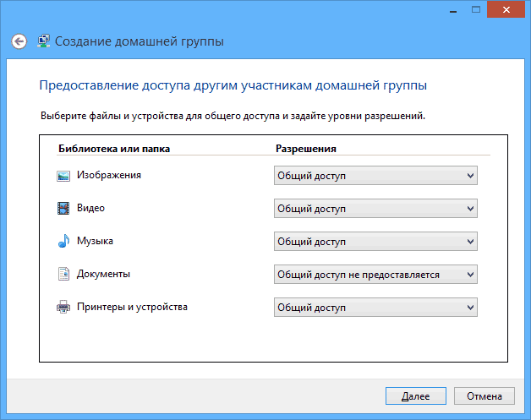531x420 pixels.
Task: Maximize the homegroup wizard window
Action: (476, 10)
